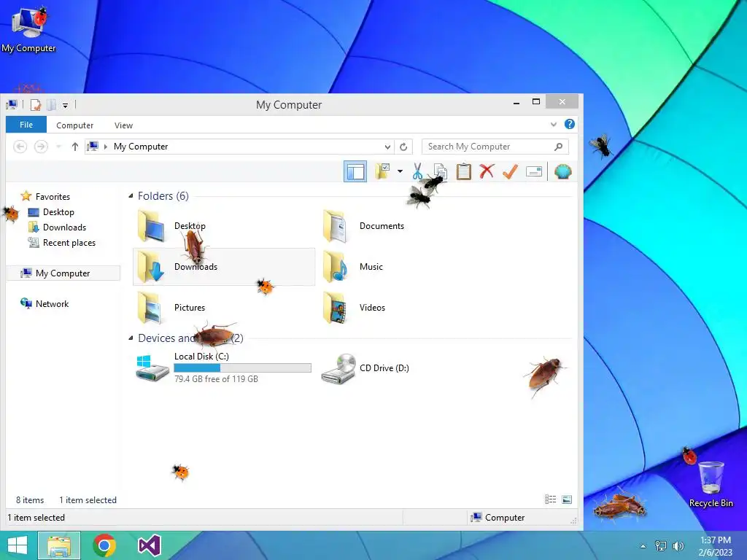Switch to details view in the status bar
747x560 pixels.
550,499
